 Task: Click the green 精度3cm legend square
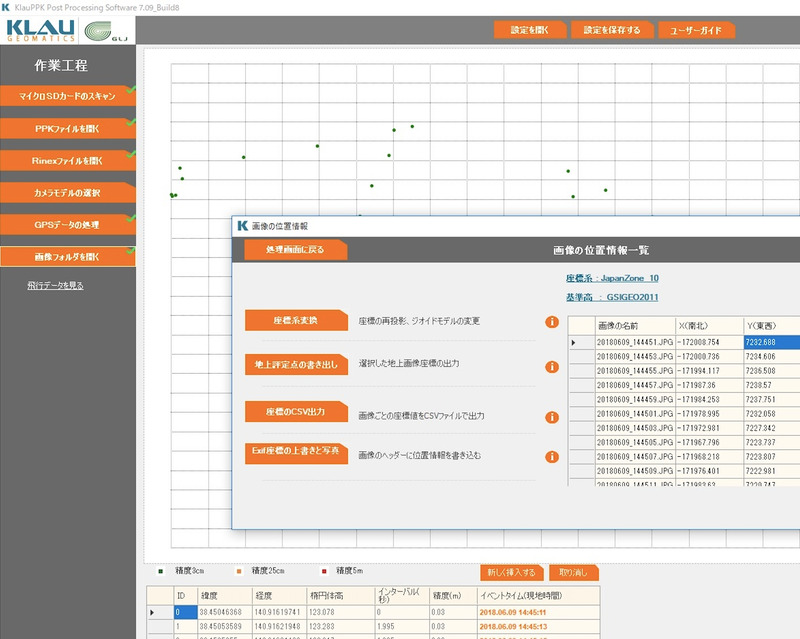pos(162,572)
